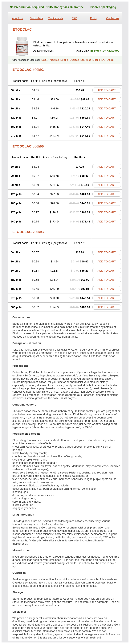The width and height of the screenshot is (130, 644).
Task: Open the Etodin link
Action: (x=110, y=60)
